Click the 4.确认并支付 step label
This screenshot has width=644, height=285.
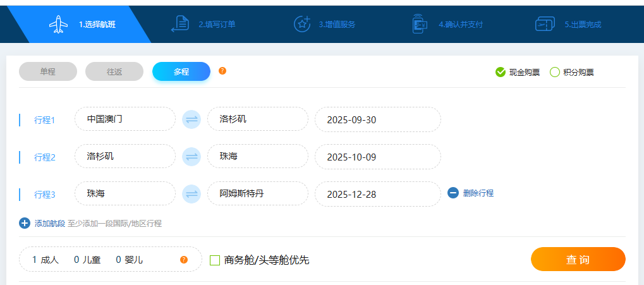(x=461, y=25)
